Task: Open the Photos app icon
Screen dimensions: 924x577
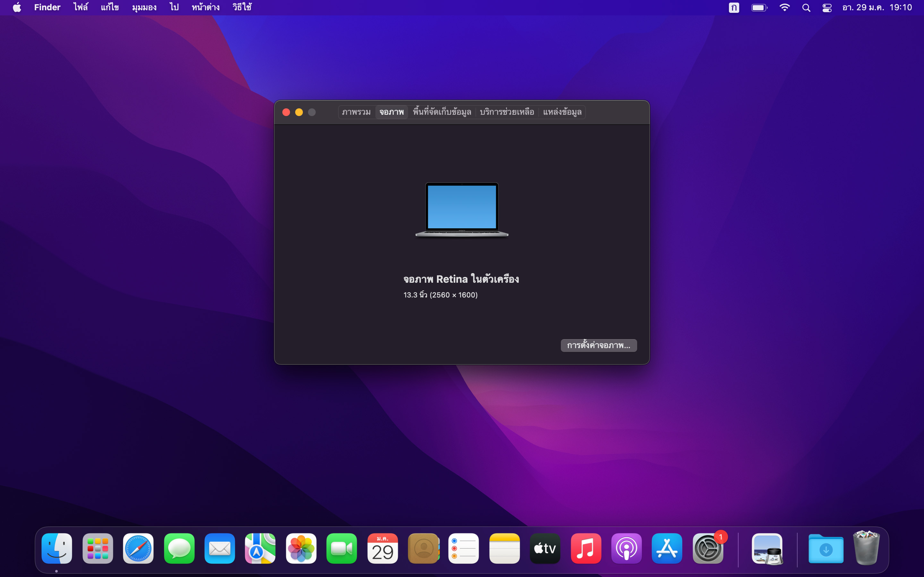Action: [301, 548]
